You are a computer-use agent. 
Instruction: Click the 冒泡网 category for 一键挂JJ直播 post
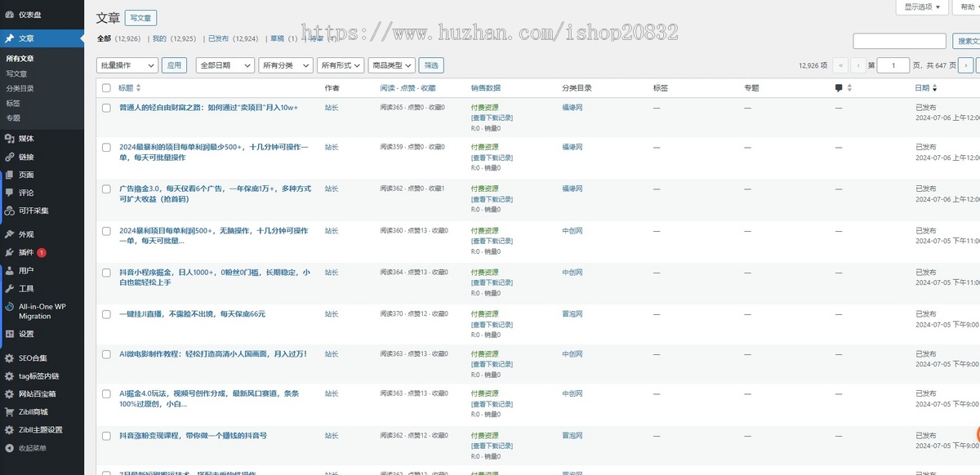tap(572, 313)
